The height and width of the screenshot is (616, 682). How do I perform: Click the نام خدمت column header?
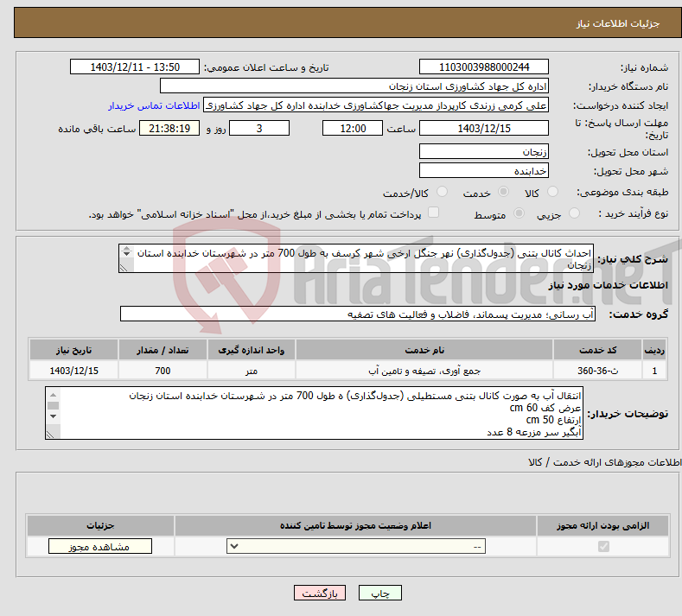pyautogui.click(x=424, y=350)
